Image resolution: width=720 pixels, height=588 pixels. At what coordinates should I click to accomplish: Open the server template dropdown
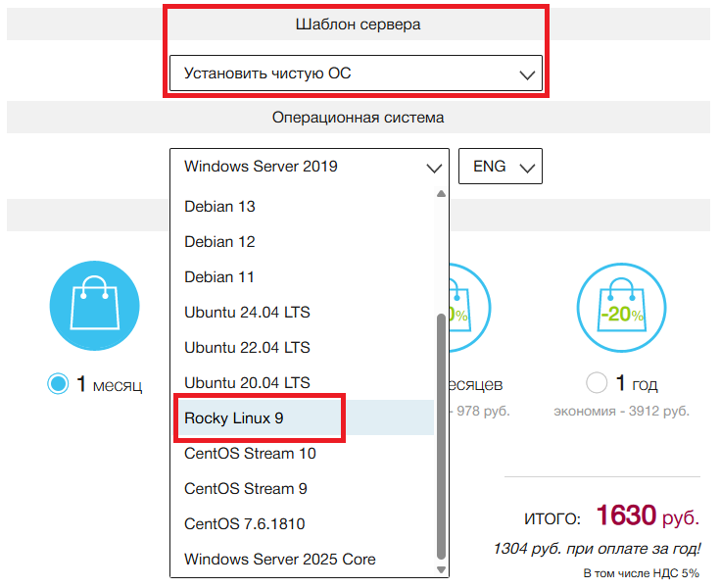tap(356, 73)
